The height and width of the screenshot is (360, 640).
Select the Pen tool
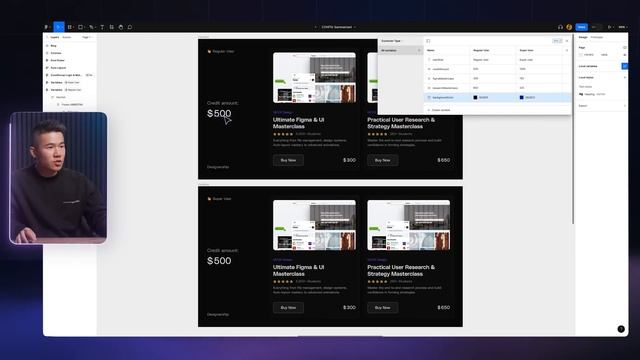(x=92, y=27)
